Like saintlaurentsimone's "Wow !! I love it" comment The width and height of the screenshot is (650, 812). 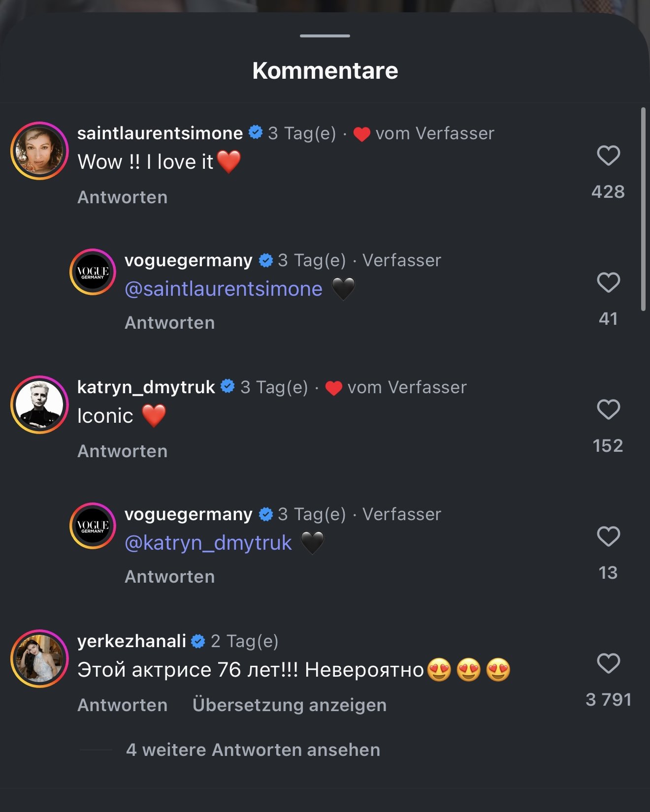608,156
